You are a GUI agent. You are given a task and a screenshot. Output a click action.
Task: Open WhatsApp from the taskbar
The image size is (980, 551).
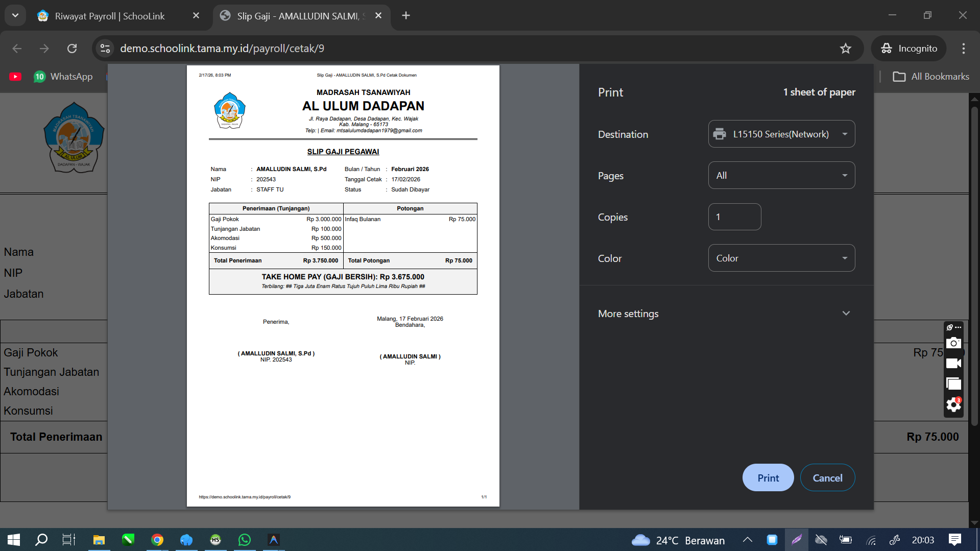click(245, 540)
